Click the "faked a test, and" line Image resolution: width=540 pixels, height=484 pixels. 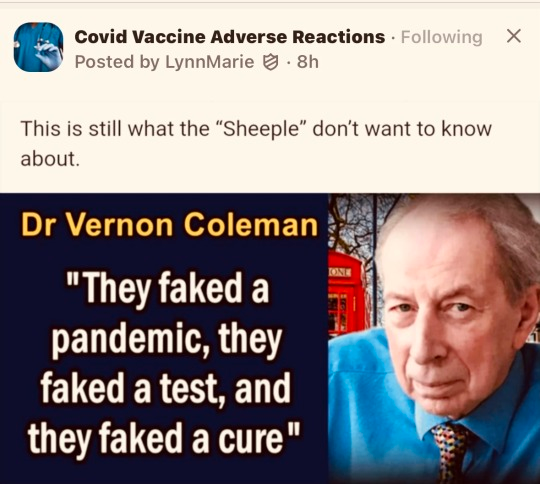pos(165,388)
